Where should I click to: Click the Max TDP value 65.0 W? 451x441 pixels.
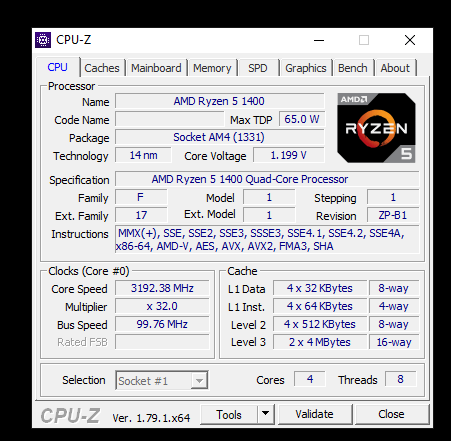[x=302, y=119]
